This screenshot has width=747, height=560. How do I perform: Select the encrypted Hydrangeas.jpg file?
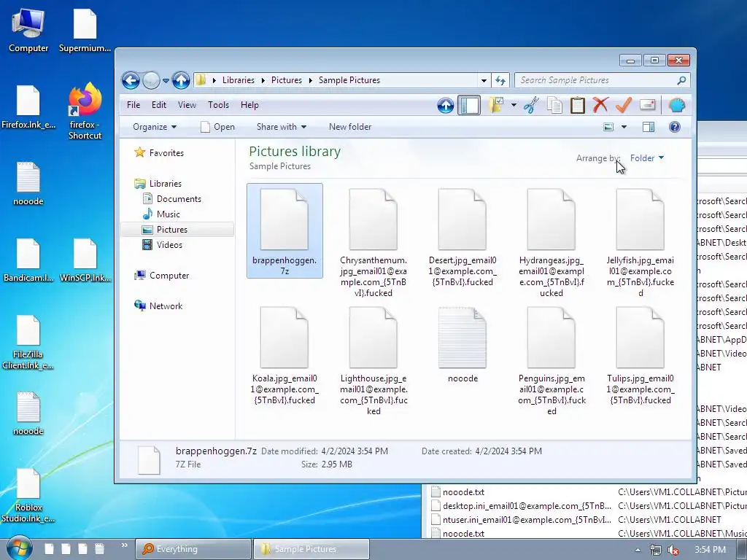pos(551,242)
